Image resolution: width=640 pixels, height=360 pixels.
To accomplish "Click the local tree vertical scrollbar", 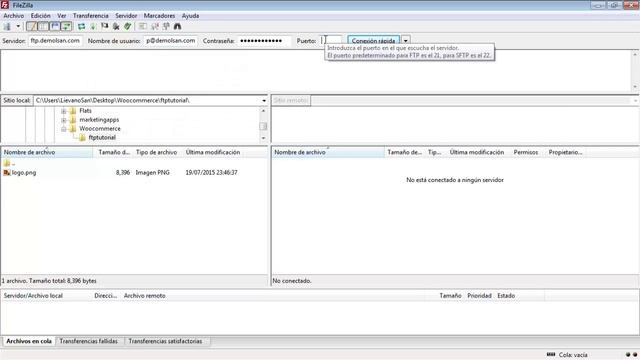I will click(263, 124).
